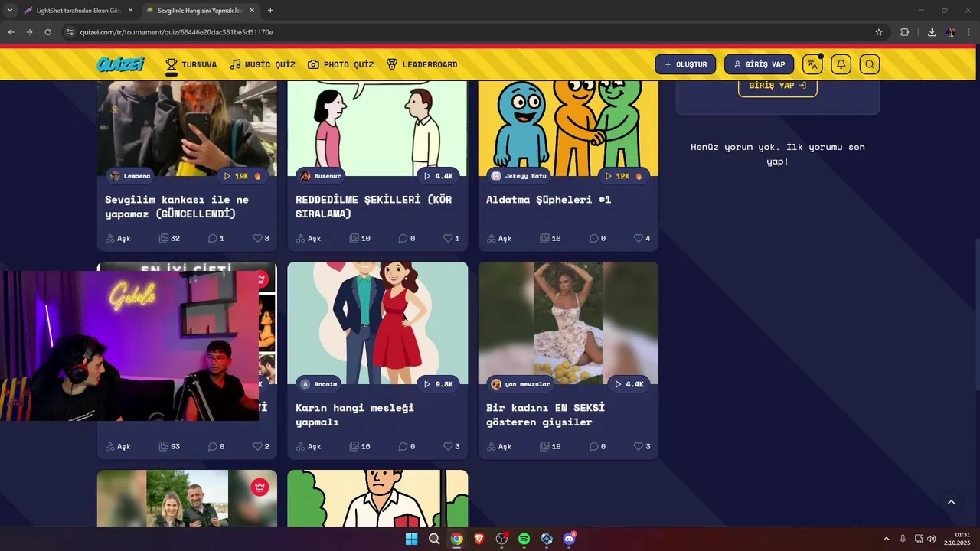Reload the current page
Screen dimensions: 980x551
point(47,32)
